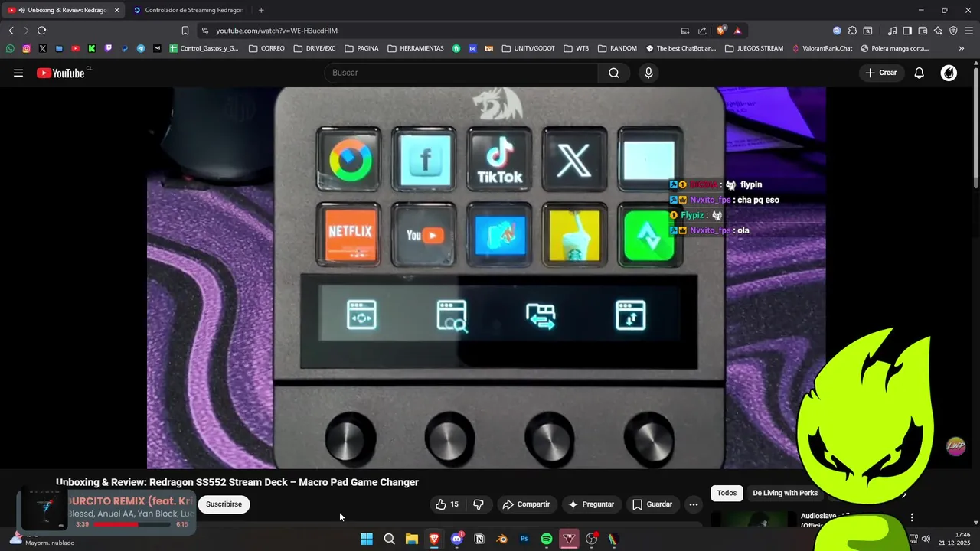980x551 pixels.
Task: Click the YouTube home logo
Action: point(60,73)
